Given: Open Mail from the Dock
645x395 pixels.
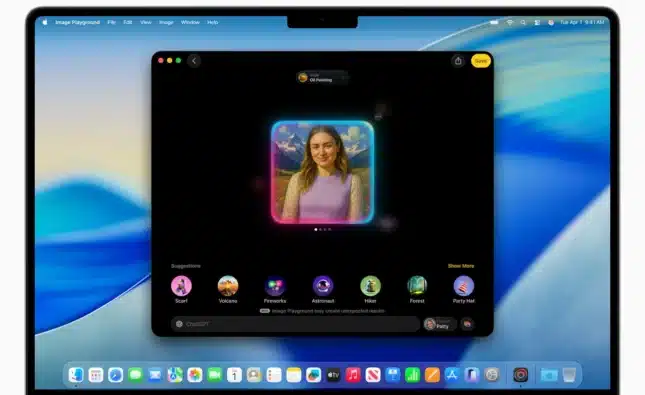Looking at the screenshot, I should click(155, 375).
